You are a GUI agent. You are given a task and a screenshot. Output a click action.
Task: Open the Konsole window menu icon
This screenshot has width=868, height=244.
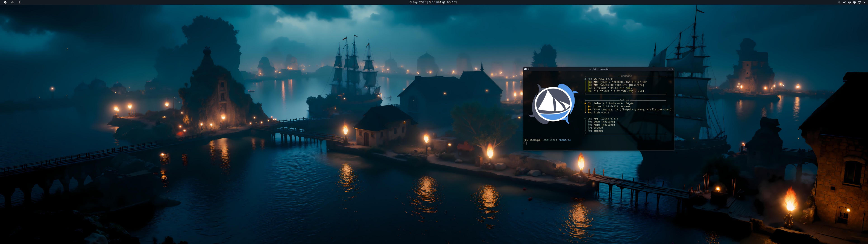[x=525, y=69]
